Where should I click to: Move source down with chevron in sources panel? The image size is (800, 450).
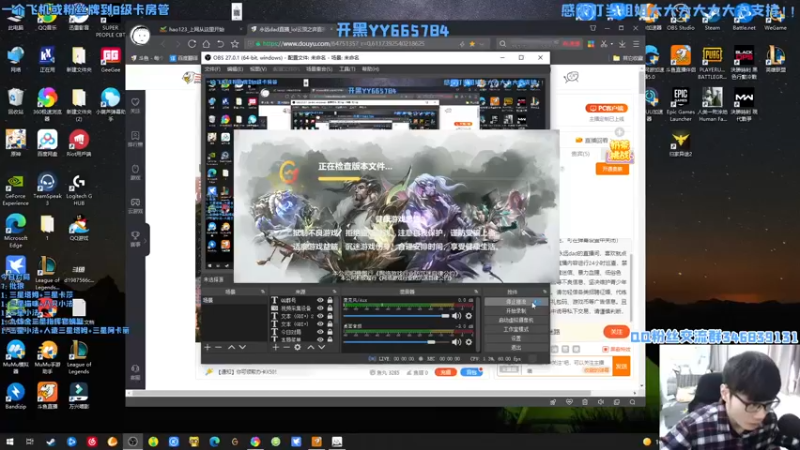click(321, 347)
